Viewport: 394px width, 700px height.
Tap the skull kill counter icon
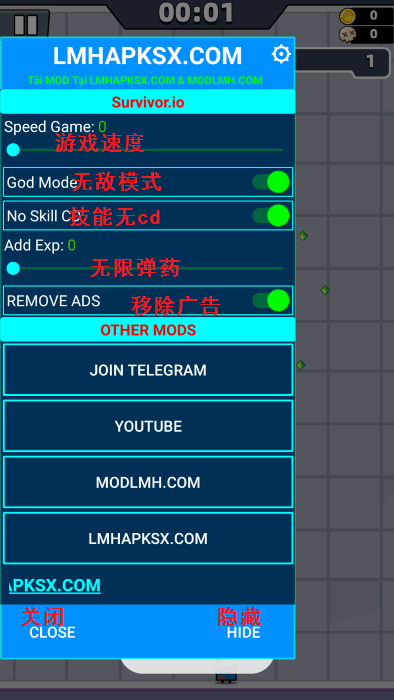pos(347,34)
